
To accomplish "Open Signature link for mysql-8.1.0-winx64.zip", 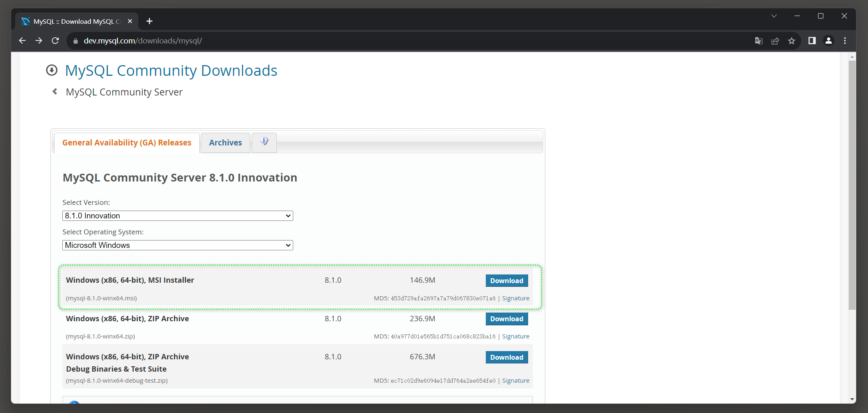I will (516, 336).
